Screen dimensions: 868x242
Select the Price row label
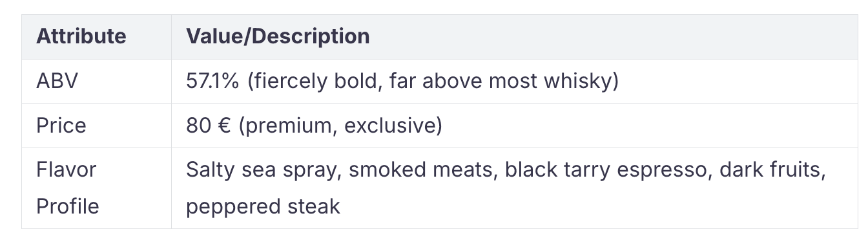pos(61,125)
